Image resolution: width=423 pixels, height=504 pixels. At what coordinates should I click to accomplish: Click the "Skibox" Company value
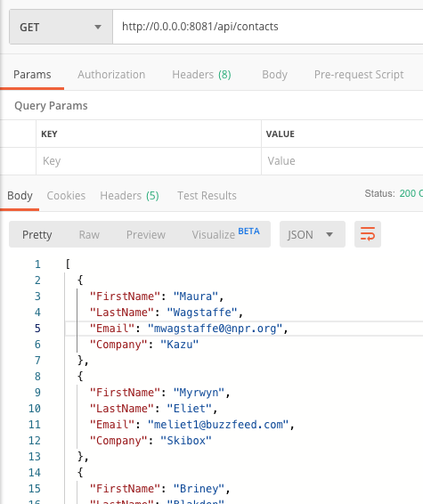pyautogui.click(x=186, y=441)
